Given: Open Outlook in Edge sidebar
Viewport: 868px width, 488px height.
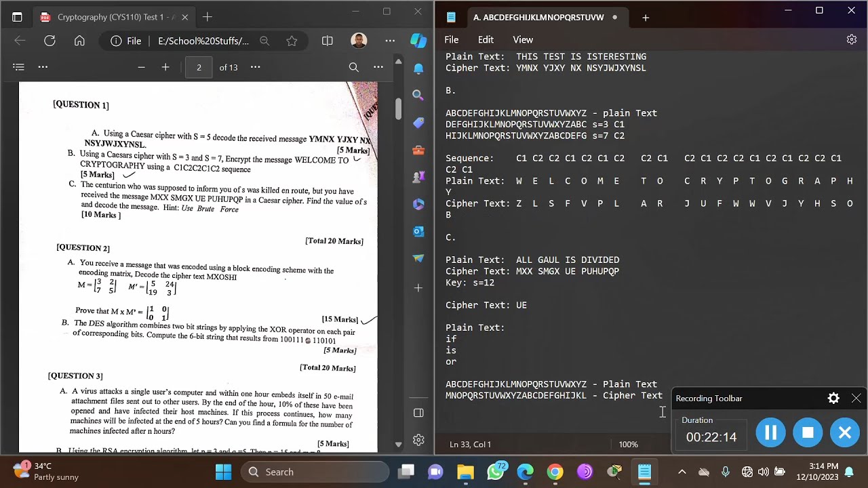Looking at the screenshot, I should click(418, 231).
